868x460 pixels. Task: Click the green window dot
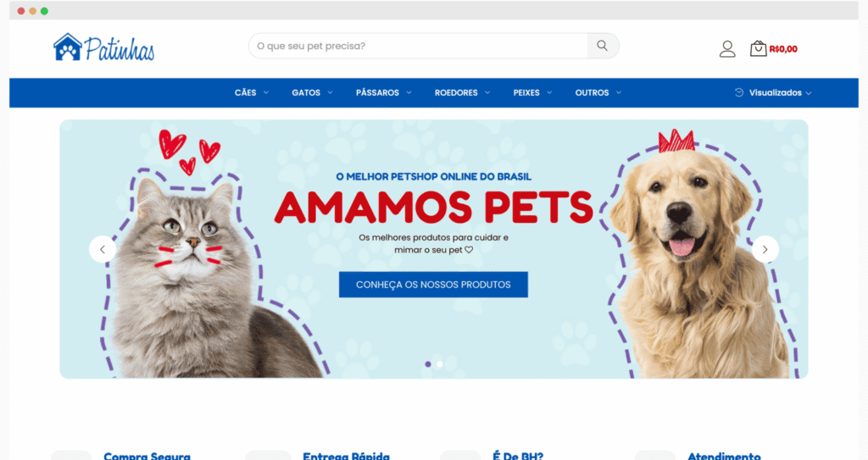(x=44, y=11)
